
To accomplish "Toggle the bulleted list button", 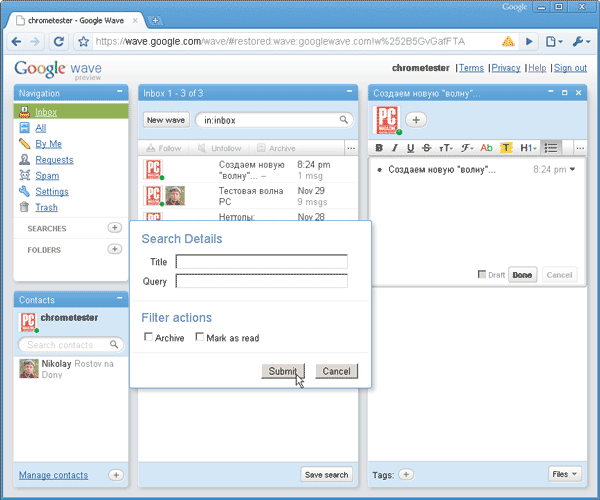I will coord(551,148).
